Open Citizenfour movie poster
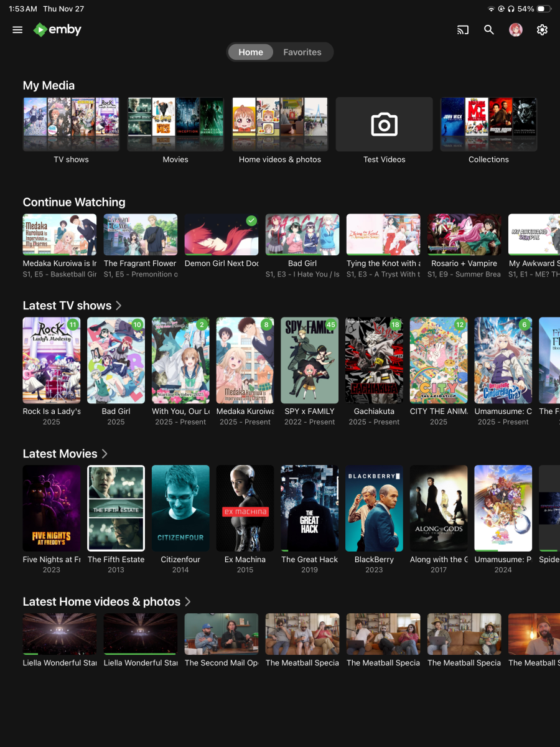This screenshot has height=747, width=560. (180, 508)
